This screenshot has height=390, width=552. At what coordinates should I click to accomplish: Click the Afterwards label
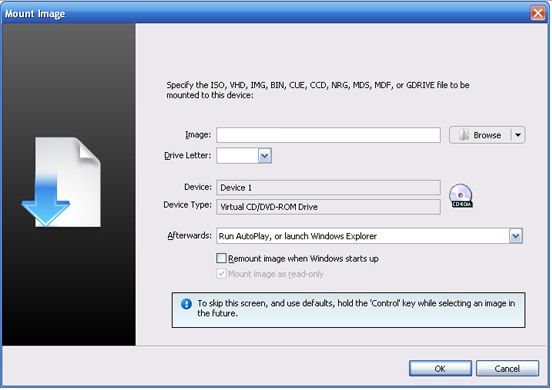coord(189,235)
